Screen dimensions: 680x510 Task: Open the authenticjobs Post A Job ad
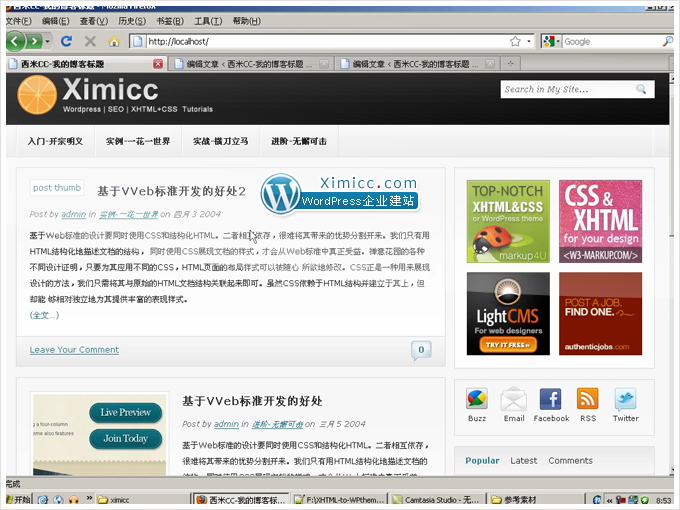tap(601, 314)
